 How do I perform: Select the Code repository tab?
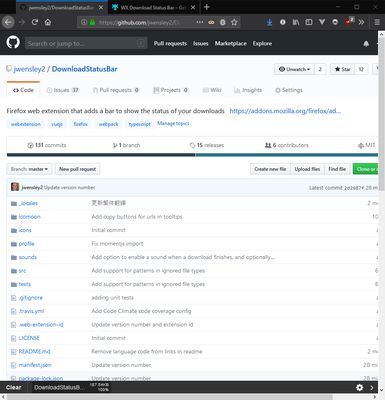tap(23, 90)
